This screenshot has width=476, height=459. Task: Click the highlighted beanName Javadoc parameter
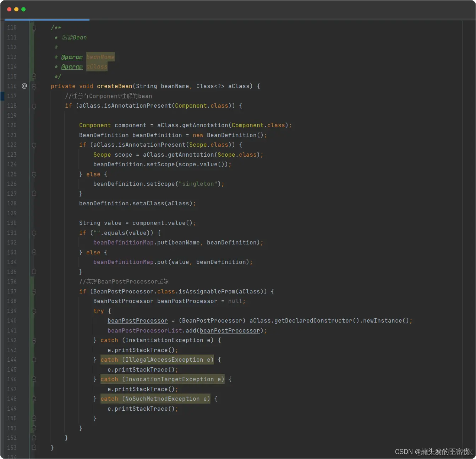(100, 57)
